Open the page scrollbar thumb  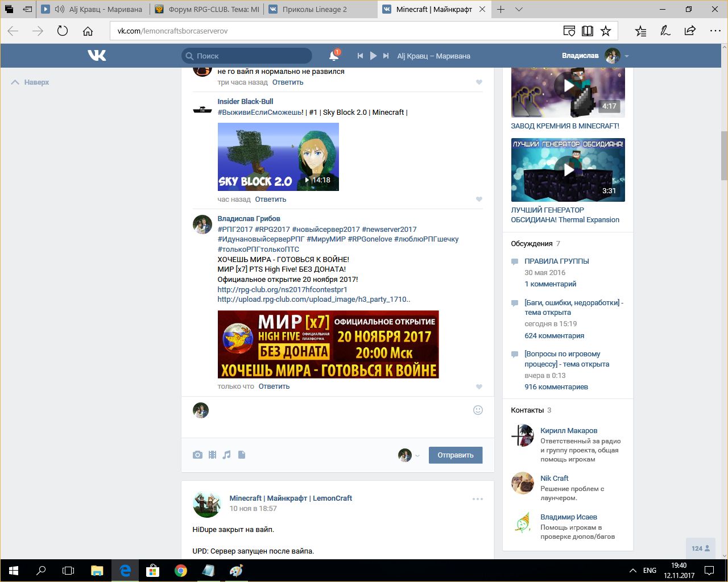click(x=724, y=155)
